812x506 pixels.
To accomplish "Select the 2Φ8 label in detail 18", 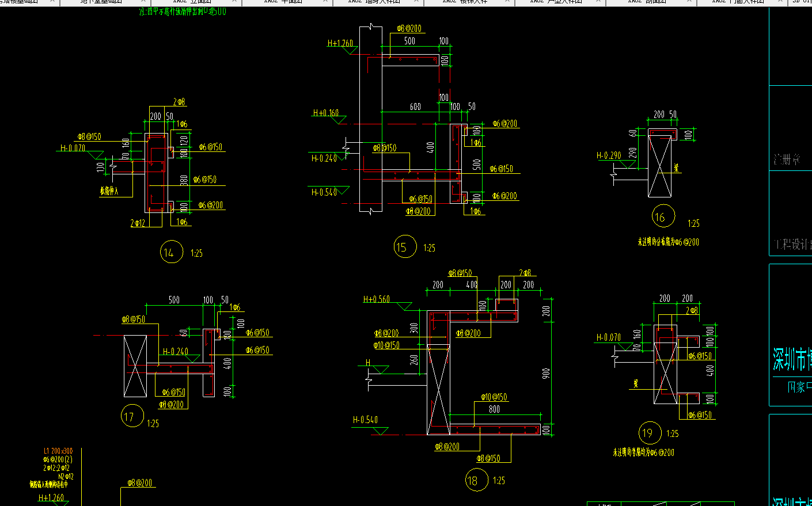I will [x=525, y=273].
